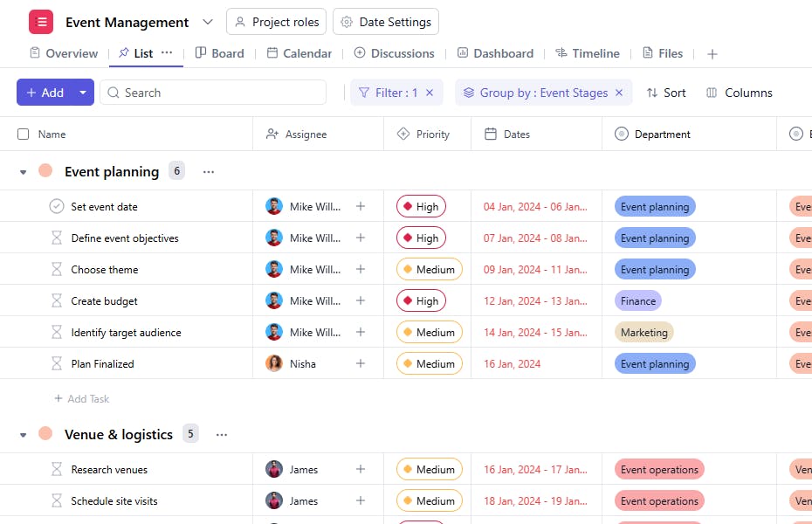Viewport: 812px width, 524px height.
Task: Open the Timeline tab
Action: click(587, 53)
